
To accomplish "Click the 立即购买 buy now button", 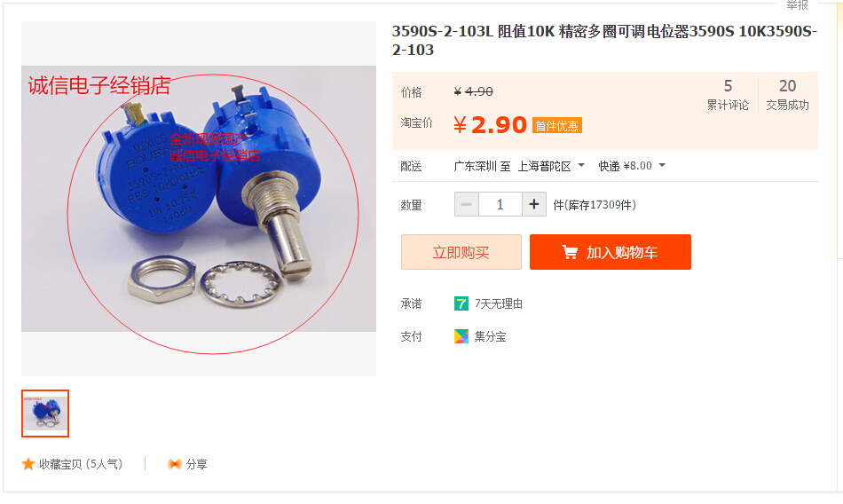I will 461,252.
